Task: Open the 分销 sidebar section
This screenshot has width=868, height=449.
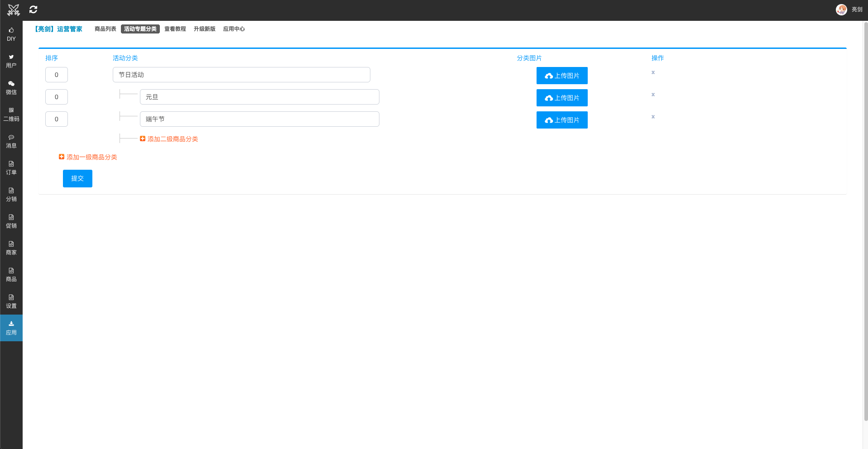Action: coord(11,195)
